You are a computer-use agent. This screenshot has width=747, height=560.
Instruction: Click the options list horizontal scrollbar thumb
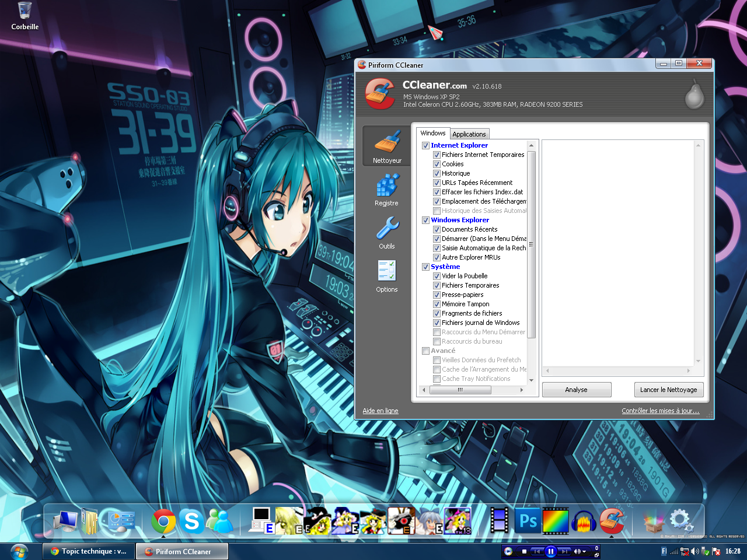pyautogui.click(x=460, y=390)
